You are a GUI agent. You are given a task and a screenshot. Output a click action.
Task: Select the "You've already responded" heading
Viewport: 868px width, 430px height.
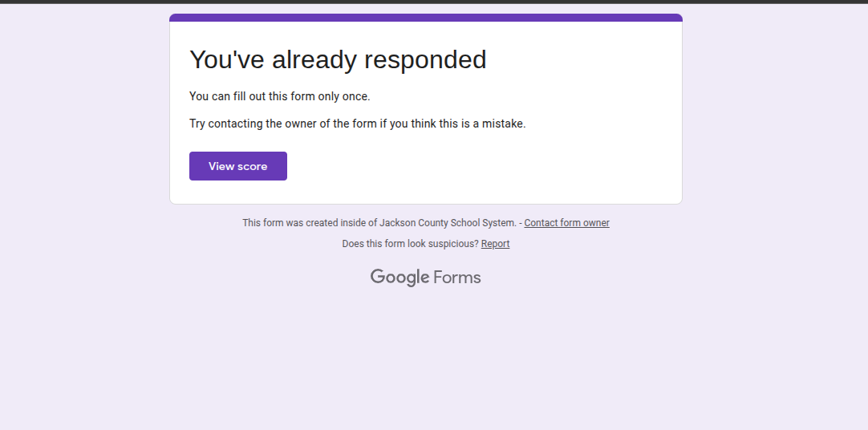click(x=338, y=59)
